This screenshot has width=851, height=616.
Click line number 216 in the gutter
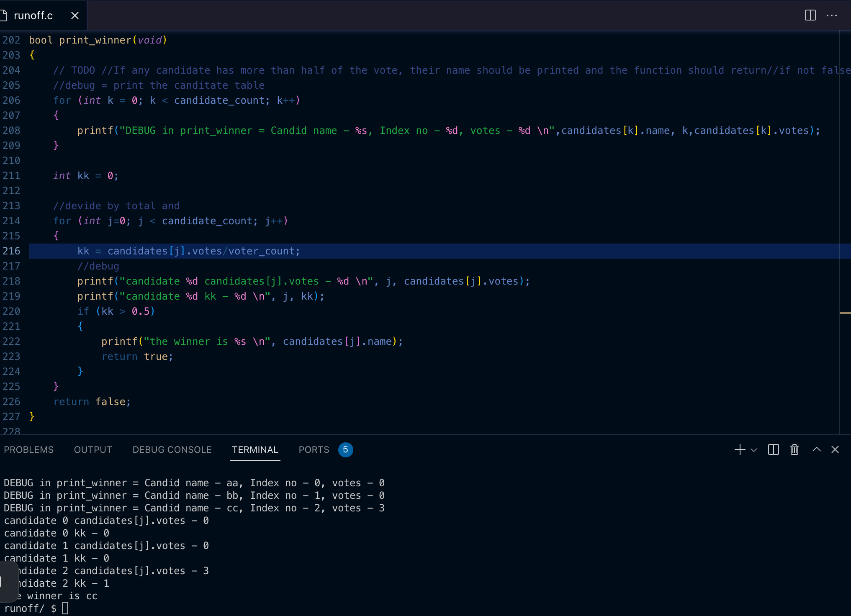(11, 251)
